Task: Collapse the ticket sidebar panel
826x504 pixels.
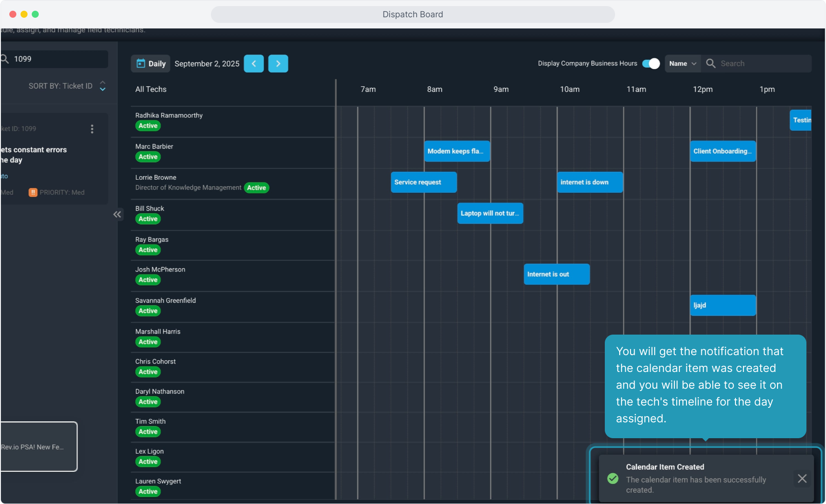Action: click(117, 214)
